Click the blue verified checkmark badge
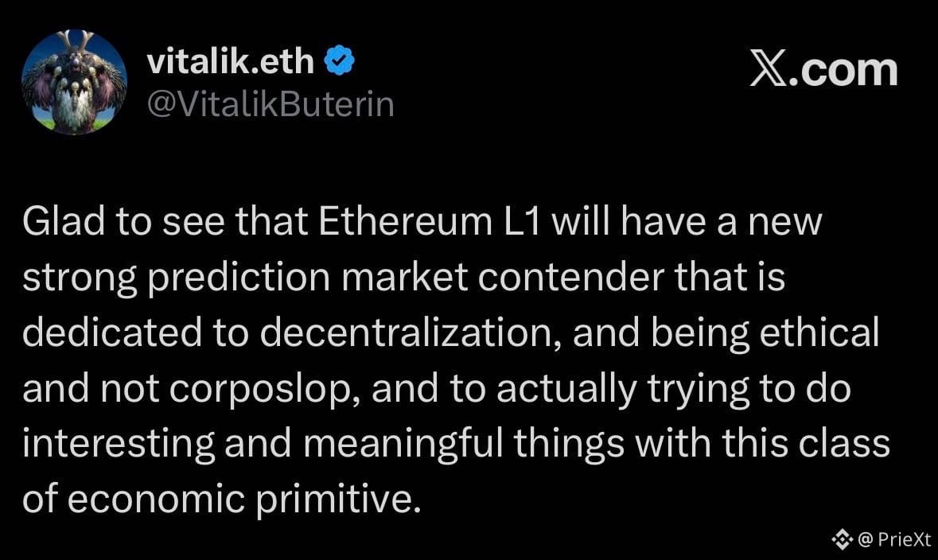 pos(339,60)
